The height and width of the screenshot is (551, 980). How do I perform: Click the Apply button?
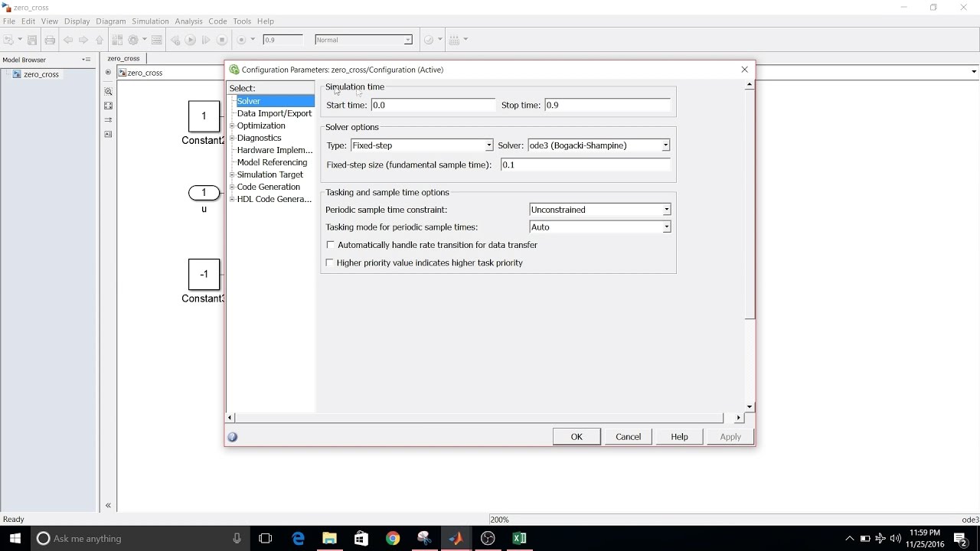click(730, 437)
